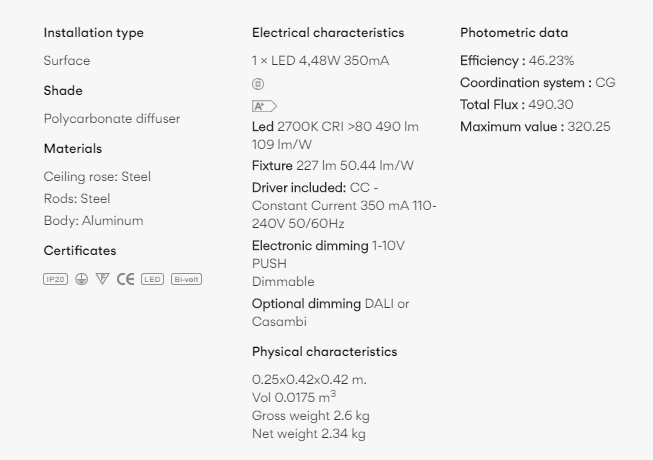Click the Physical characteristics heading
Screen dimensions: 653x460
point(325,352)
